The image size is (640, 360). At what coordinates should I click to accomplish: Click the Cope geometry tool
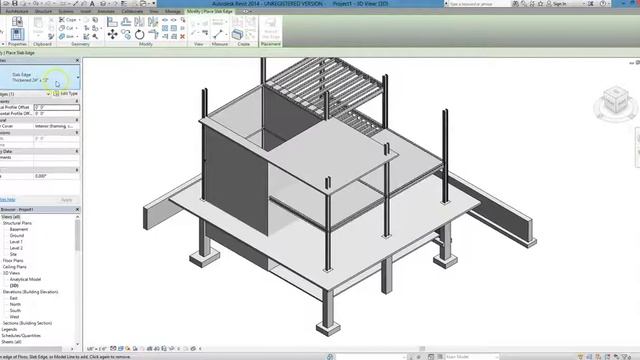pos(68,20)
